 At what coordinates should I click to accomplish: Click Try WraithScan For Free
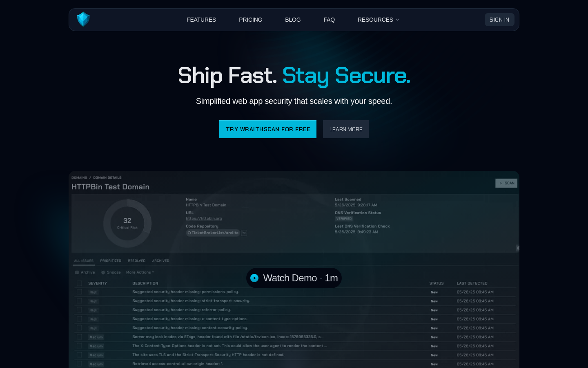[268, 129]
